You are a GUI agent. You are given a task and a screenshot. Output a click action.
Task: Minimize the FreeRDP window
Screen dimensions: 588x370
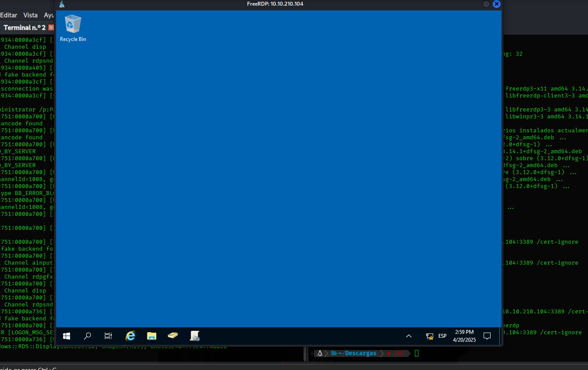pos(486,4)
